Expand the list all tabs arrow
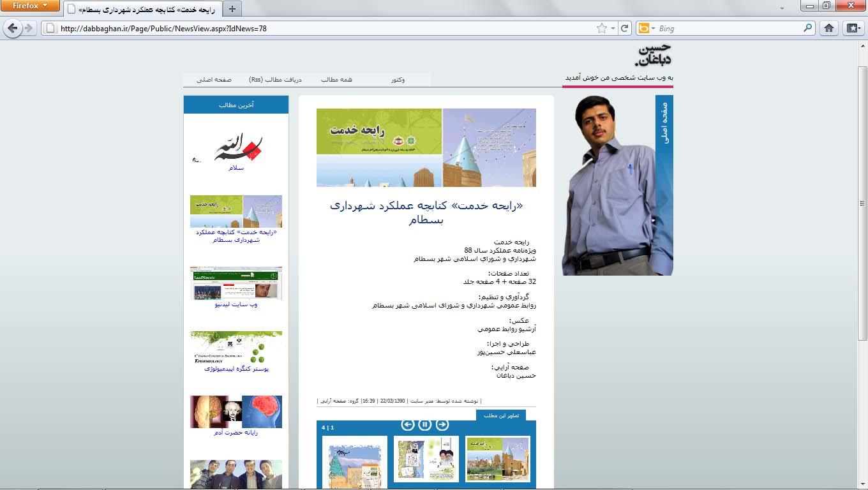Image resolution: width=868 pixels, height=490 pixels. 782,8
